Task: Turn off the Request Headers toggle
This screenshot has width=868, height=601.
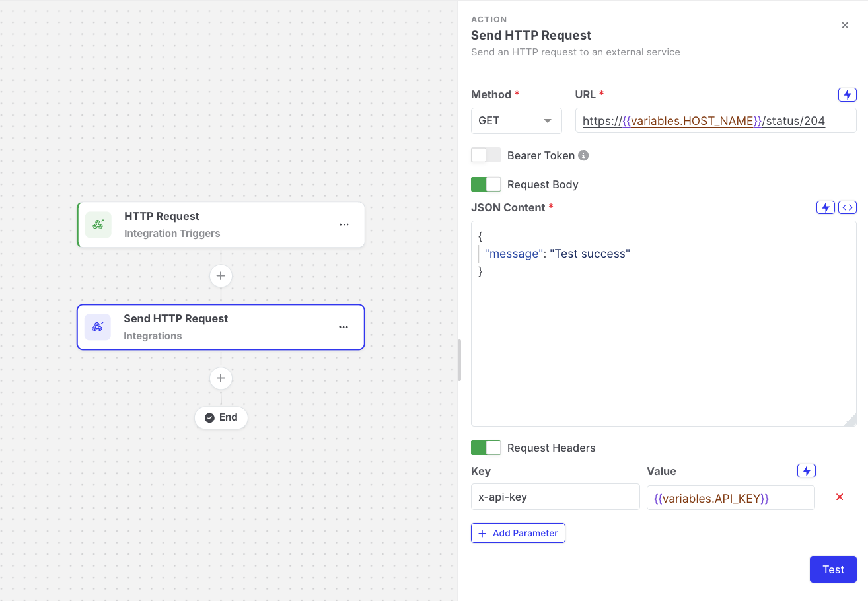Action: [486, 448]
